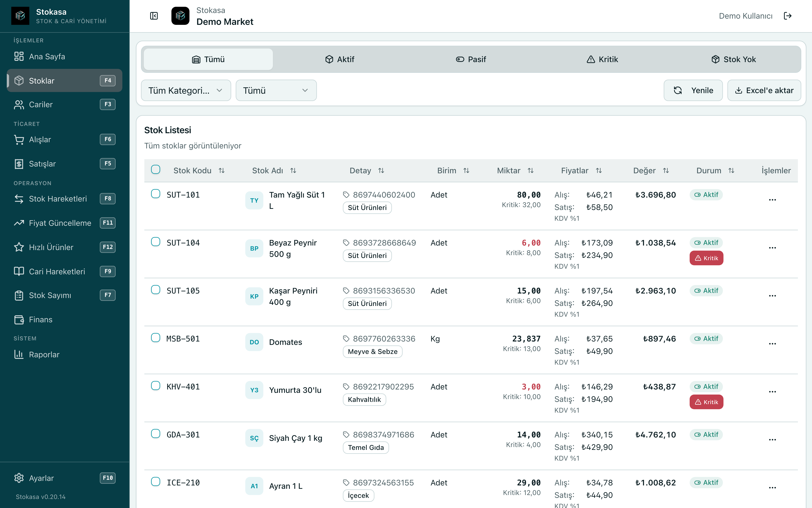Show the Kritik stock tab
Screen dimensions: 812x508
pyautogui.click(x=602, y=59)
